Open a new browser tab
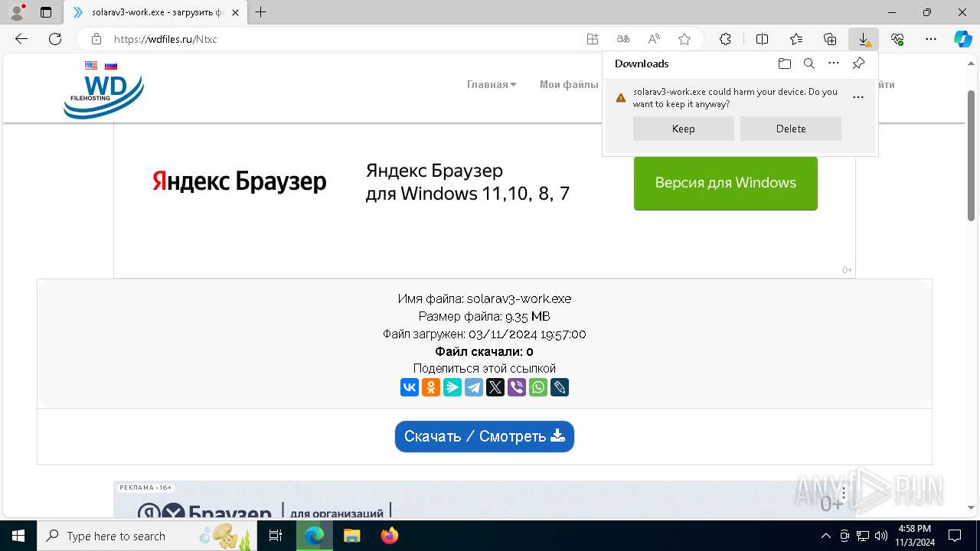 point(261,12)
